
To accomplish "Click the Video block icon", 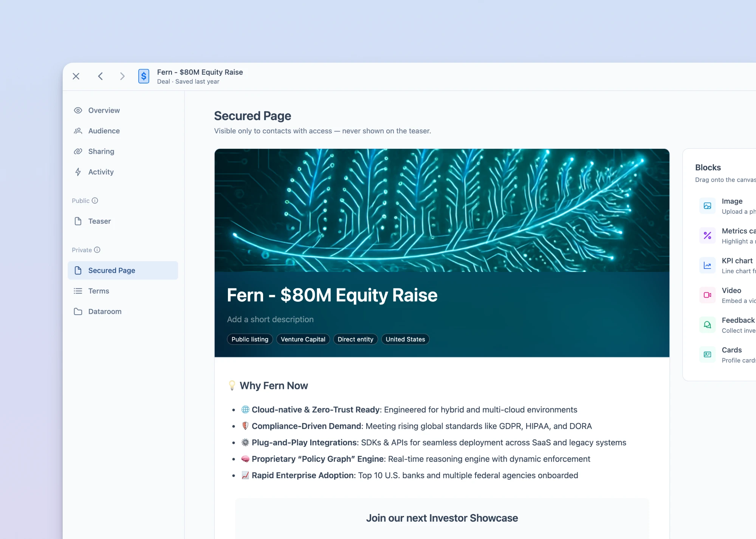I will point(707,295).
